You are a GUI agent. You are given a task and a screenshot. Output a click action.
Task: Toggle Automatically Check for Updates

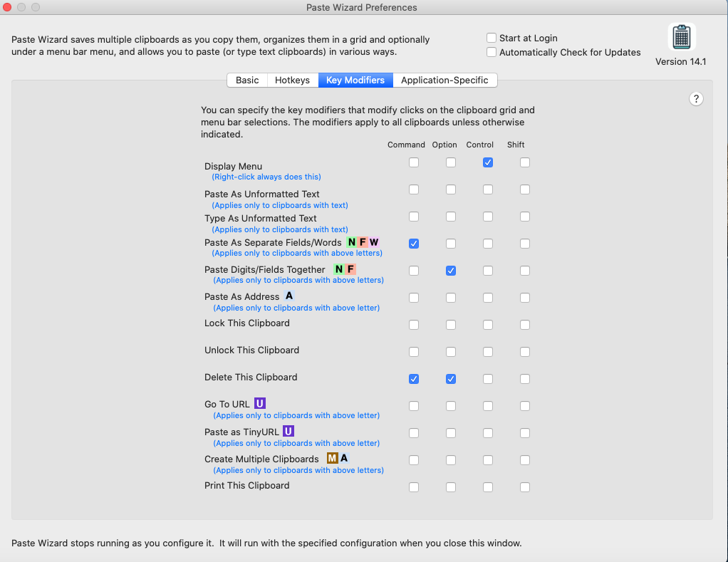[492, 52]
